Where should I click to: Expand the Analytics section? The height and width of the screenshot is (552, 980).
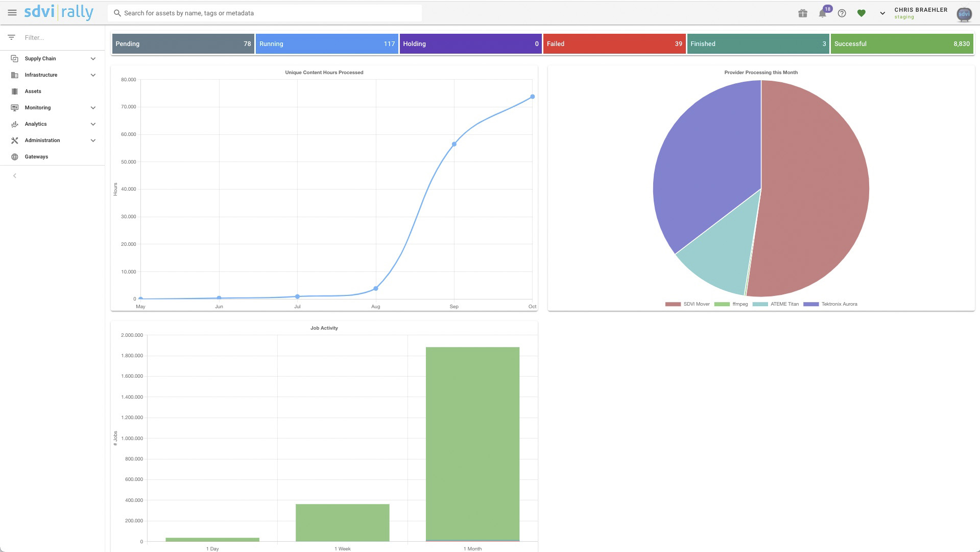[x=35, y=124]
